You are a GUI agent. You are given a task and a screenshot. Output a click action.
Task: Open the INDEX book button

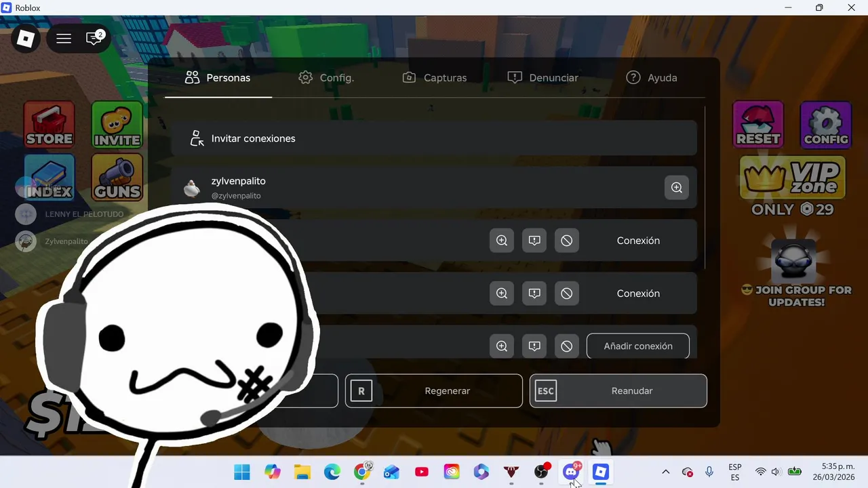point(49,177)
